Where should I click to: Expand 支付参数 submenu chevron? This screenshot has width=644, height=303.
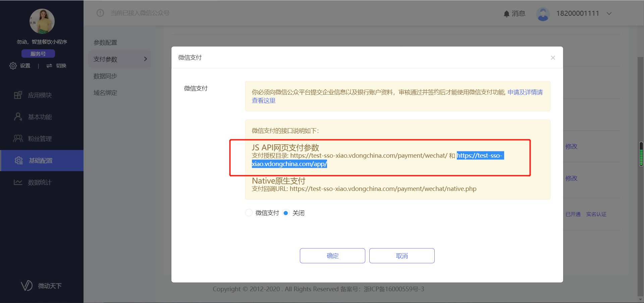(x=145, y=59)
